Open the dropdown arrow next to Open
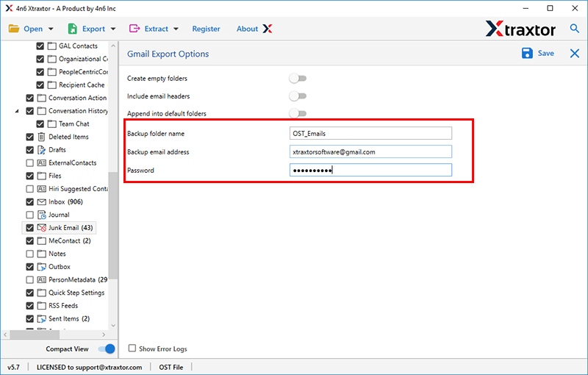Image resolution: width=588 pixels, height=375 pixels. (51, 29)
